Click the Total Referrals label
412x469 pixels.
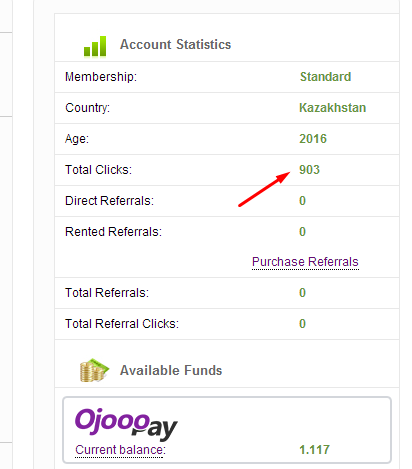[107, 293]
